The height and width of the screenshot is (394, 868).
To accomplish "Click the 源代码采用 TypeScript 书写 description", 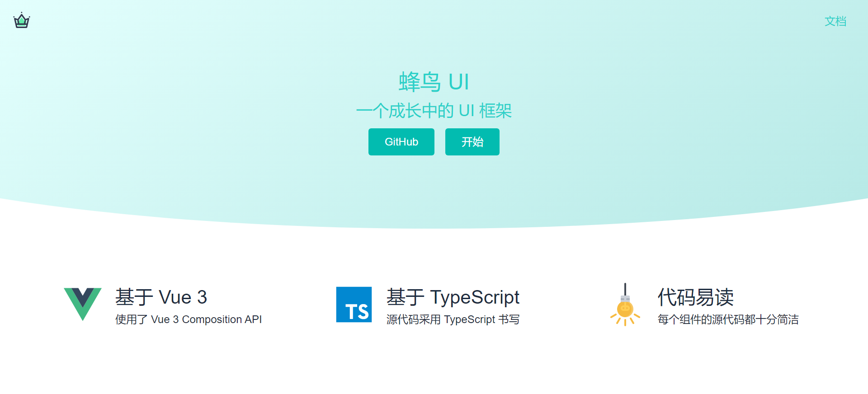I will pyautogui.click(x=453, y=319).
